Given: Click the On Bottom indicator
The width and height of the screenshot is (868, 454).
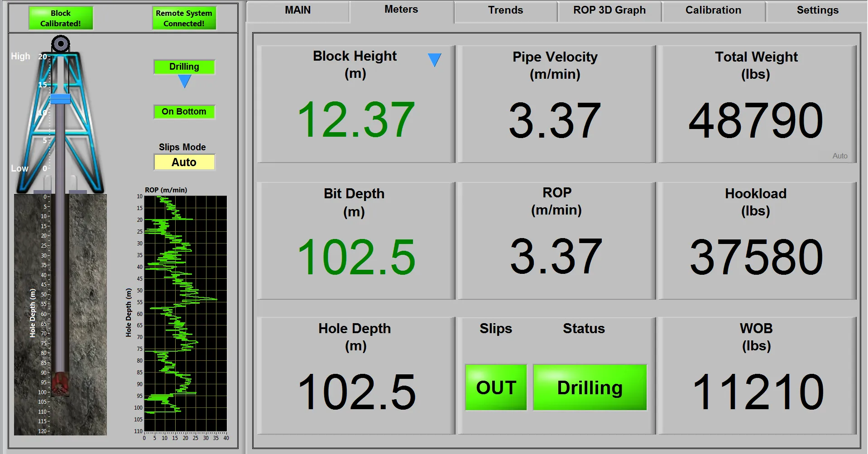Looking at the screenshot, I should tap(184, 111).
